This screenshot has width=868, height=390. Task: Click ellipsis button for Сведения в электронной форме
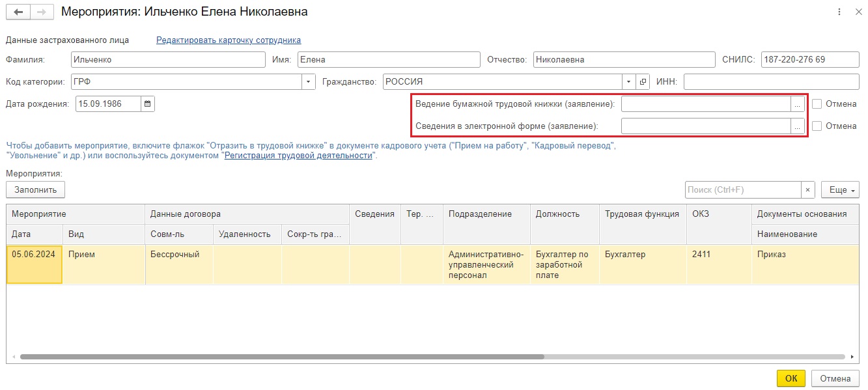pos(797,126)
